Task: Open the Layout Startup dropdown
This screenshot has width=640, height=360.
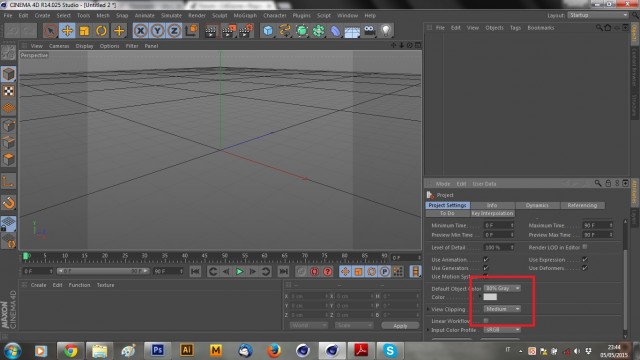Action: coord(598,15)
